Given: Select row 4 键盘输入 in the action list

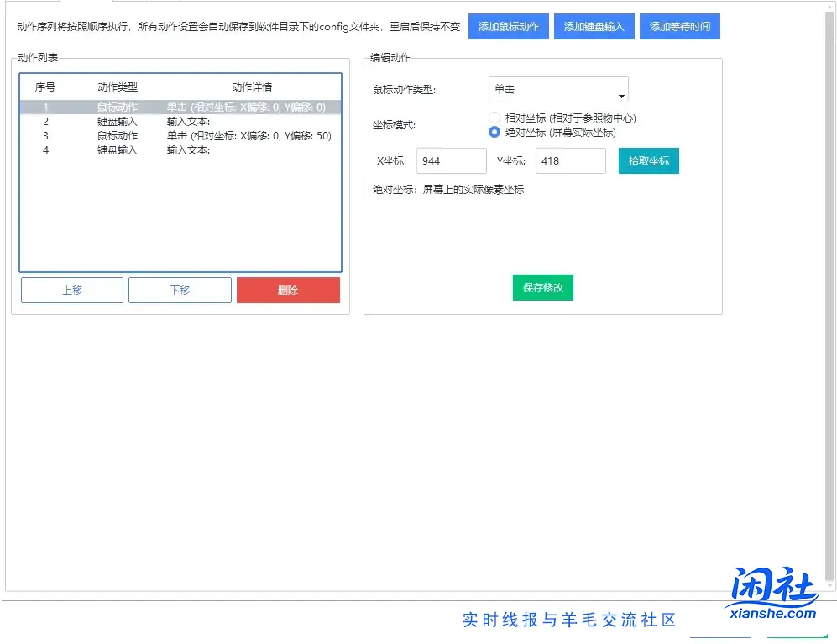Looking at the screenshot, I should (118, 150).
